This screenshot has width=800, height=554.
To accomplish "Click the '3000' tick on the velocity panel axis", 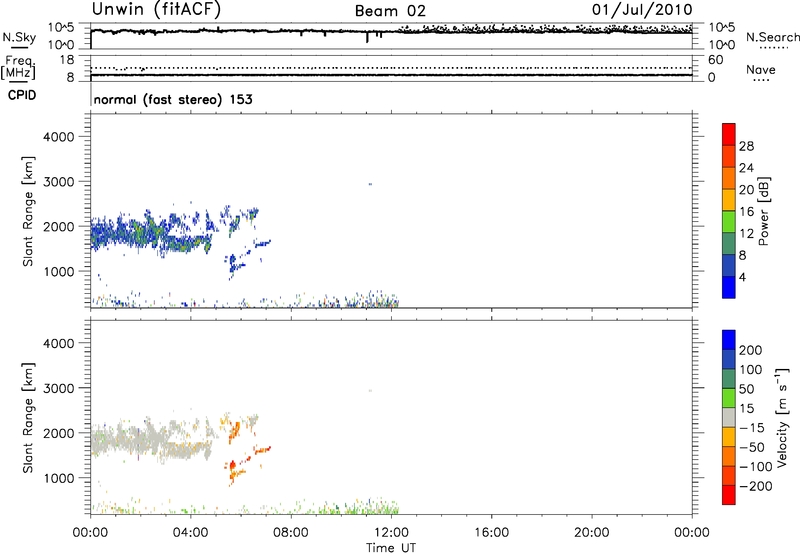I will [x=59, y=388].
